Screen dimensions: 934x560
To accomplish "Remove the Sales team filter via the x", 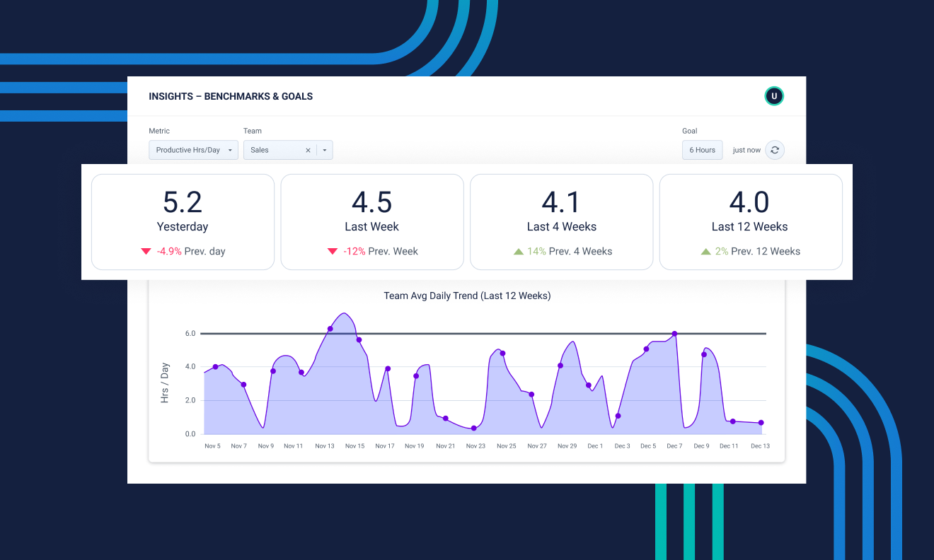I will (x=308, y=150).
